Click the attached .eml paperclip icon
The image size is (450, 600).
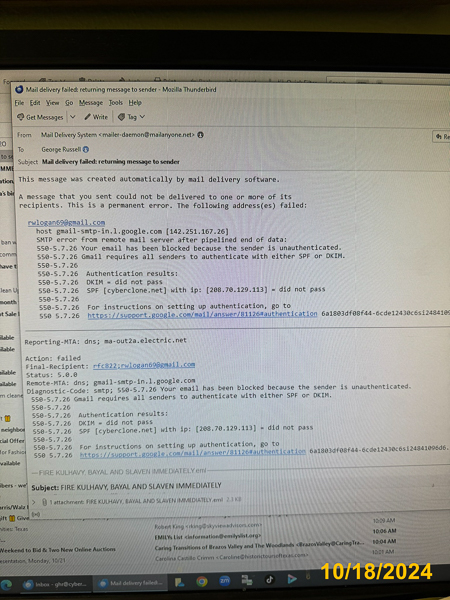44,502
